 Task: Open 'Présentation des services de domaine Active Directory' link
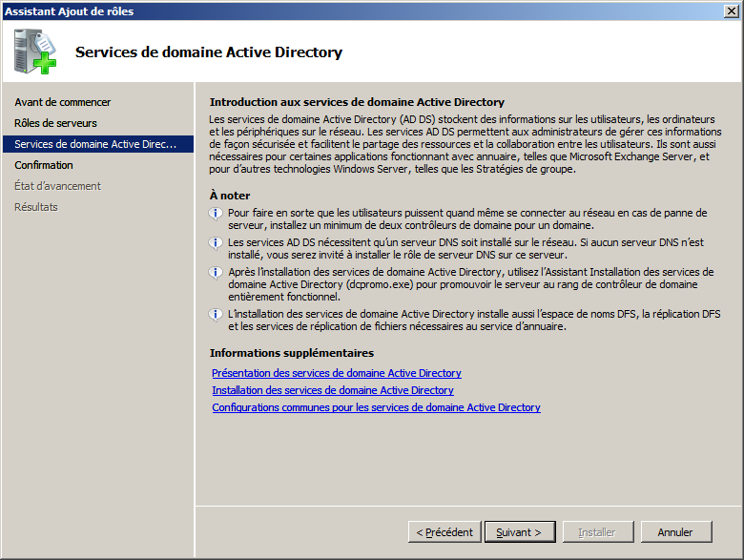336,373
